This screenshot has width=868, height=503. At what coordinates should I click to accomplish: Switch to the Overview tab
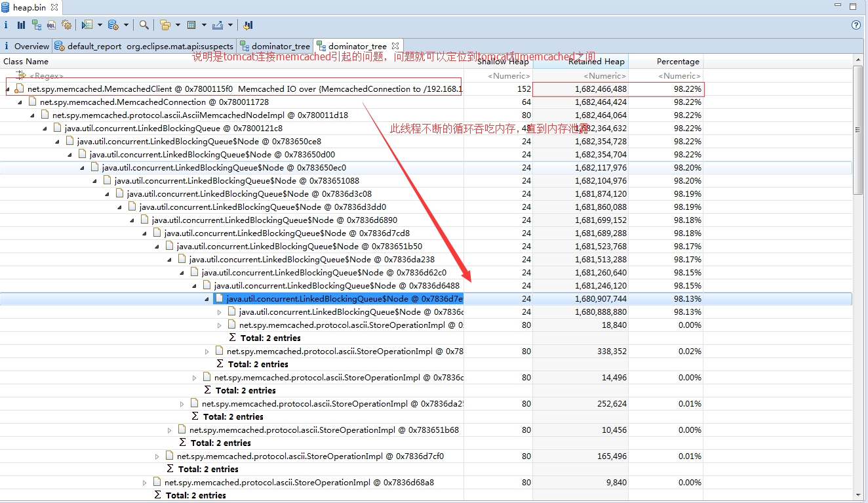[x=31, y=46]
